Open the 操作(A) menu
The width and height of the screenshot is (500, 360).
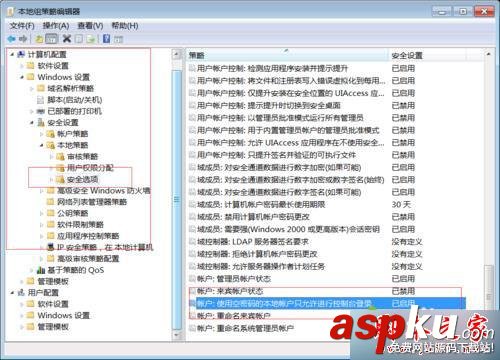pos(56,26)
